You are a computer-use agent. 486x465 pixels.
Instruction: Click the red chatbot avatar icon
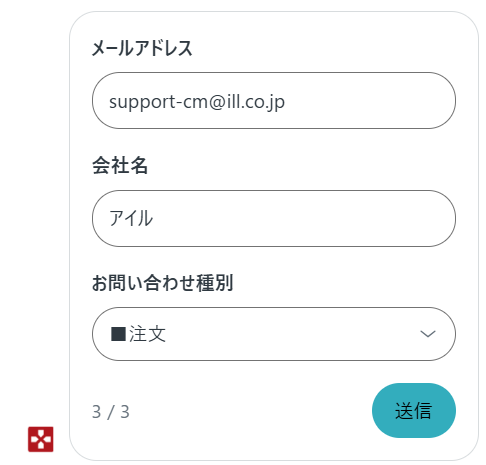(x=41, y=439)
